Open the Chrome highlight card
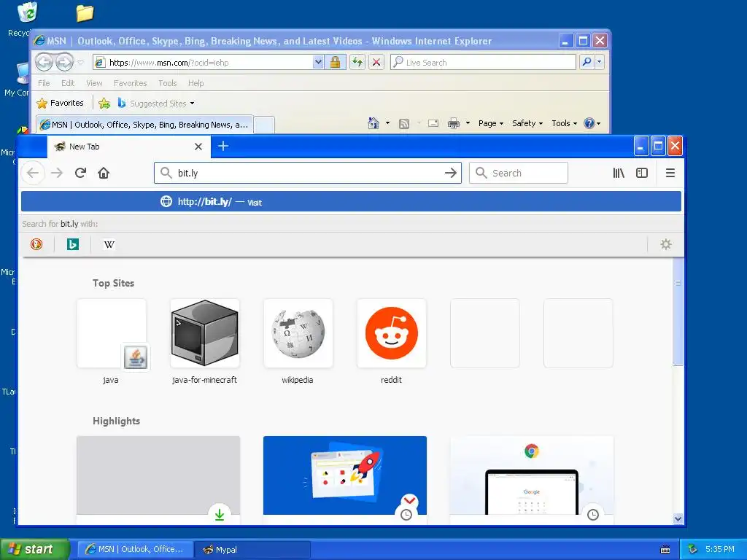This screenshot has height=560, width=747. point(532,480)
